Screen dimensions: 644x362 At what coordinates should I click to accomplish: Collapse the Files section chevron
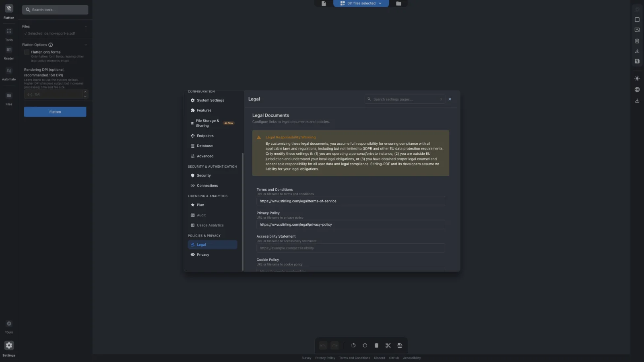pos(86,27)
